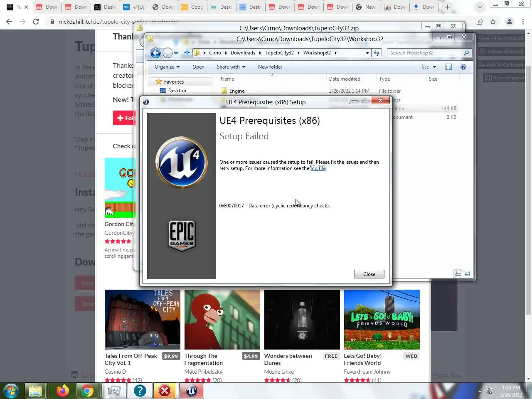This screenshot has height=399, width=532.
Task: Select Favorites in navigation pane
Action: click(174, 82)
